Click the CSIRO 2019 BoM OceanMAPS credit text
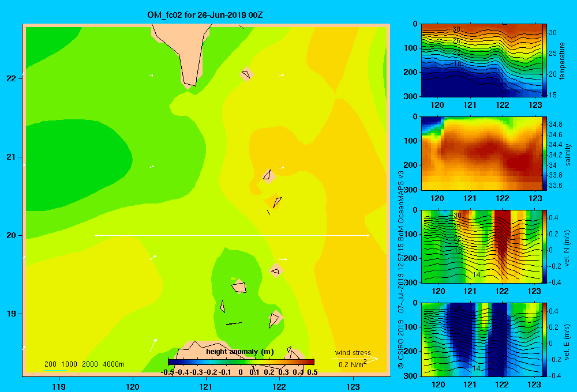577x392 pixels. tap(401, 270)
